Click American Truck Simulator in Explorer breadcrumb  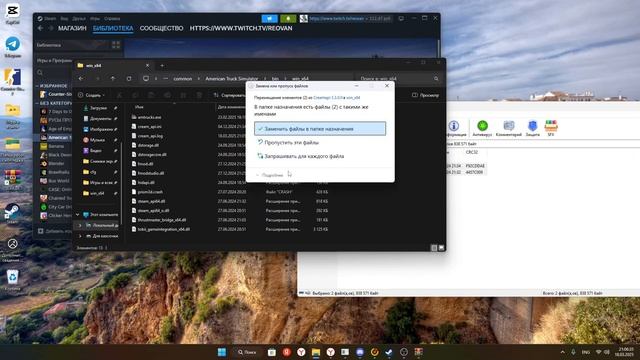pyautogui.click(x=231, y=78)
